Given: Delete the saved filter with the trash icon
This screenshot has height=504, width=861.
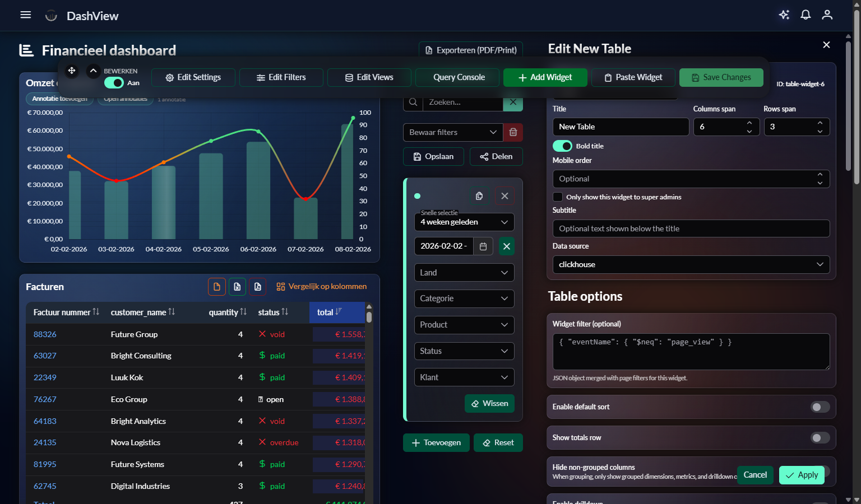Looking at the screenshot, I should click(512, 132).
